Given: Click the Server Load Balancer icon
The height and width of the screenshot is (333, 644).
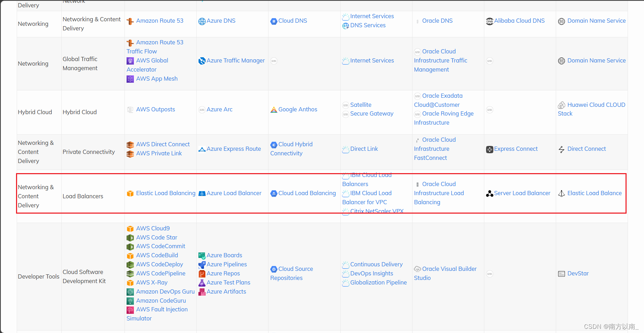Looking at the screenshot, I should click(490, 193).
